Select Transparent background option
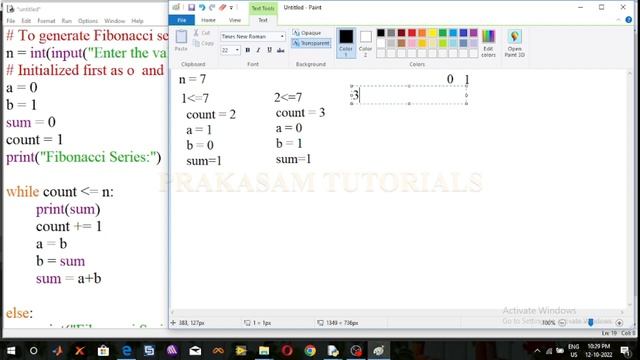 [311, 43]
